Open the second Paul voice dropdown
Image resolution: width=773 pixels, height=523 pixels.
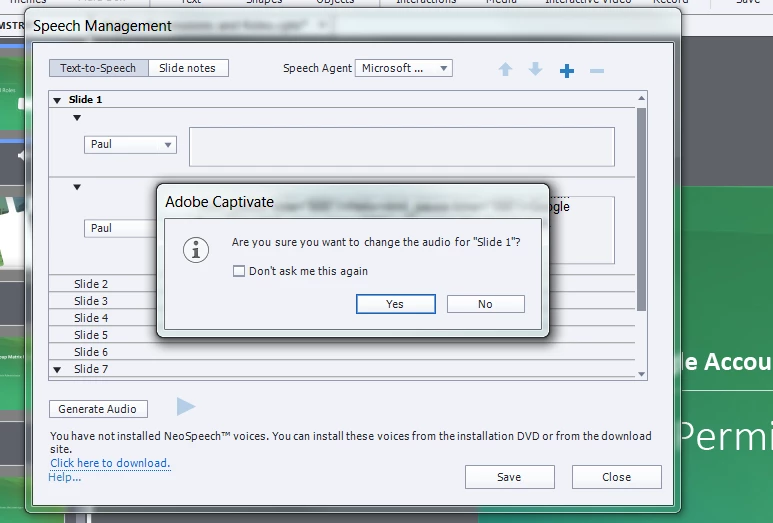coord(121,228)
